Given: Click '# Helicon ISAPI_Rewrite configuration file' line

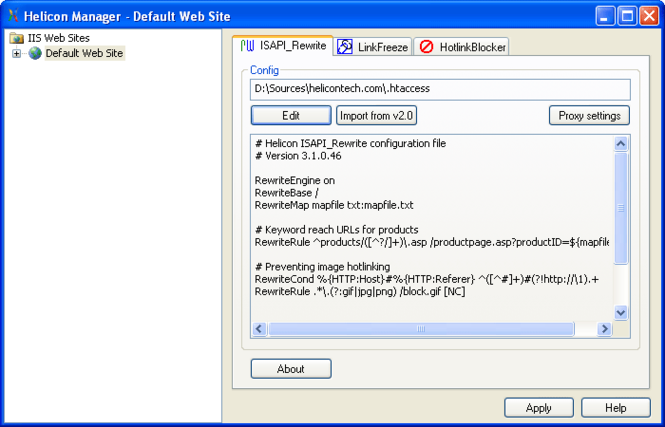Looking at the screenshot, I should pyautogui.click(x=350, y=144).
